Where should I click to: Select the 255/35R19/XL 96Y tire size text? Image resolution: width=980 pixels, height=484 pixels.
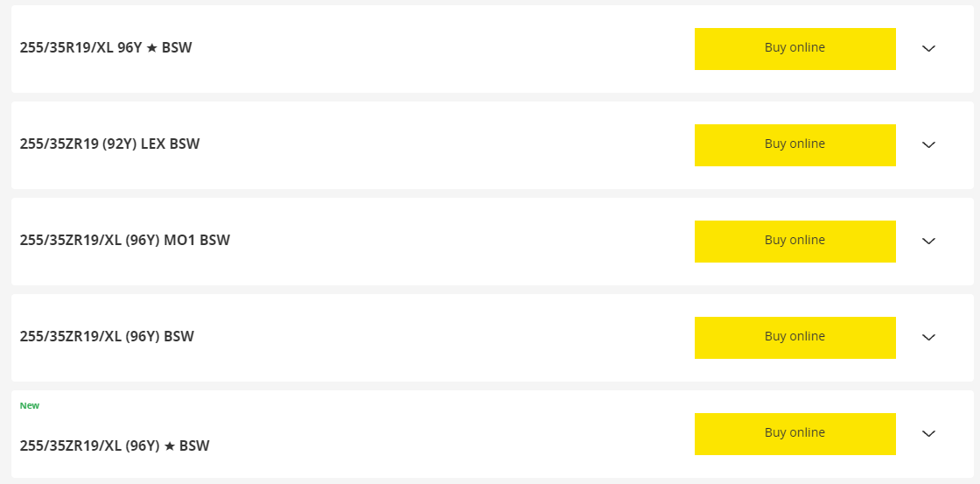click(x=80, y=48)
